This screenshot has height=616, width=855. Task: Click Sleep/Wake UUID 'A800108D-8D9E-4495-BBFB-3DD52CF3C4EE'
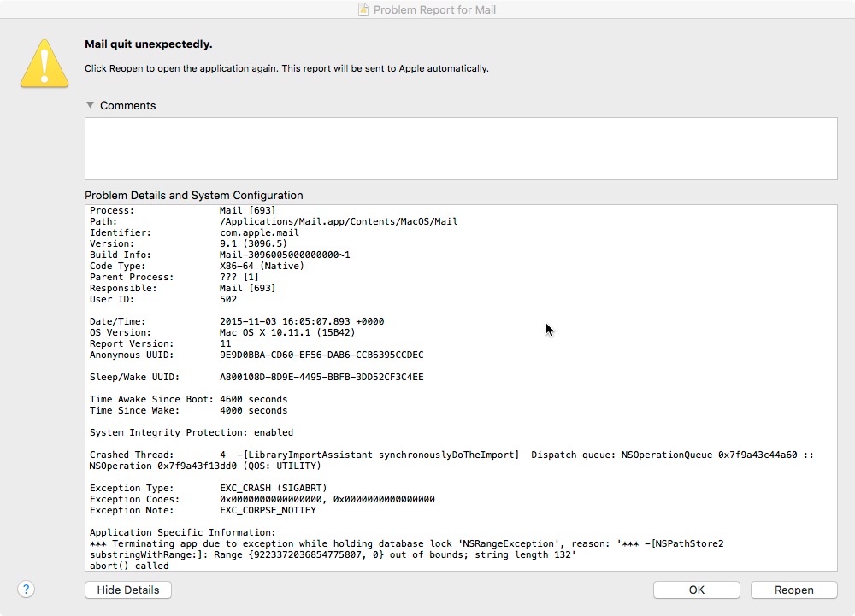321,377
